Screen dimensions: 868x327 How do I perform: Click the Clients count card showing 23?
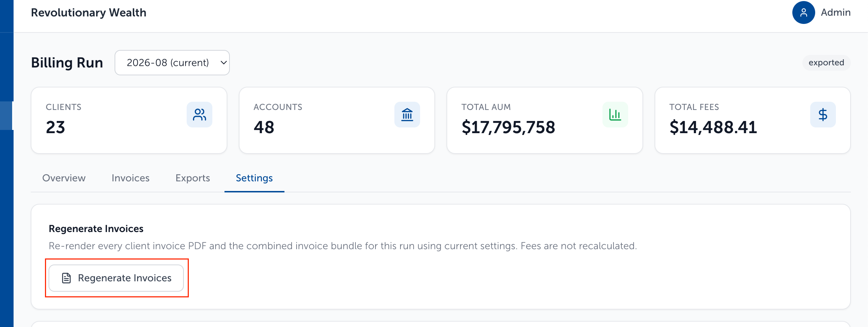(129, 120)
